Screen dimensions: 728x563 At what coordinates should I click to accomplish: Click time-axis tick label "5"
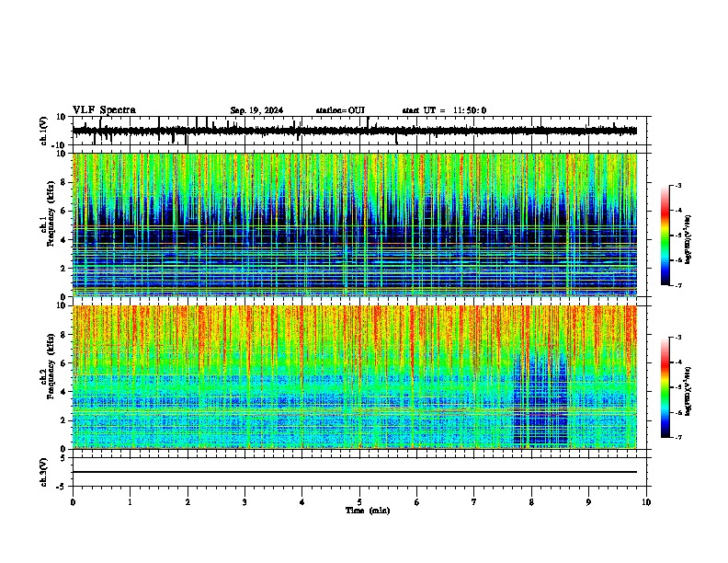coord(359,502)
